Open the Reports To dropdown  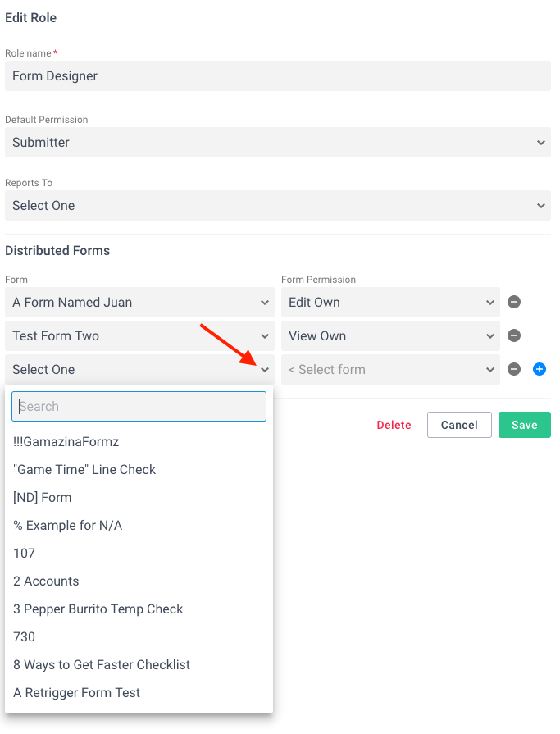(x=277, y=206)
